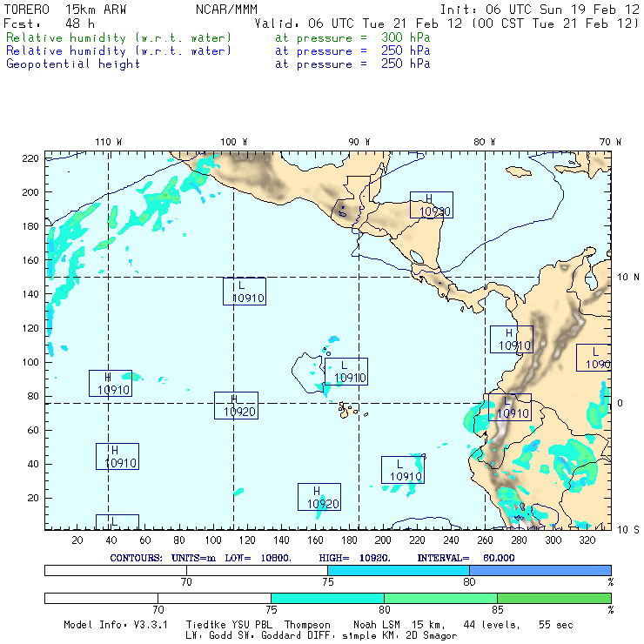Click the Init: 06 UTC Sun 19 Feb 12 text
This screenshot has width=644, height=644.
[540, 9]
